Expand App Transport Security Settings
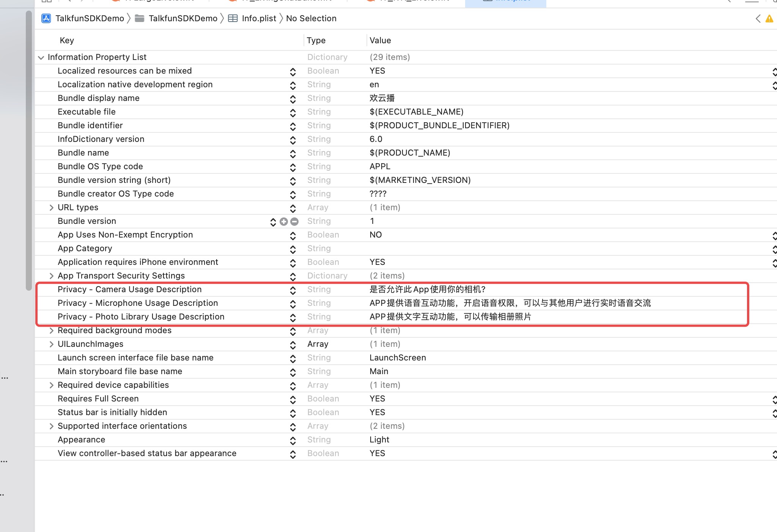777x532 pixels. pos(51,276)
